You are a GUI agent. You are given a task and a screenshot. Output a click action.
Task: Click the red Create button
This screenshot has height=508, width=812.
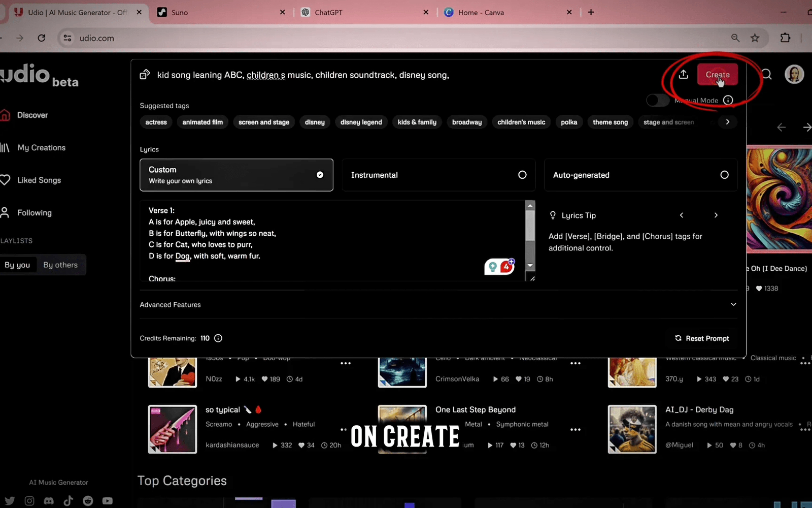coord(717,75)
